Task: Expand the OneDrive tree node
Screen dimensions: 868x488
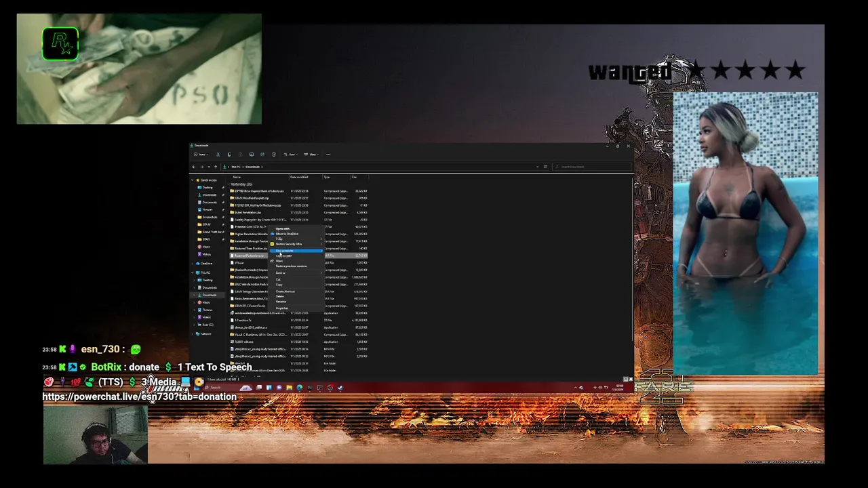Action: [193, 264]
